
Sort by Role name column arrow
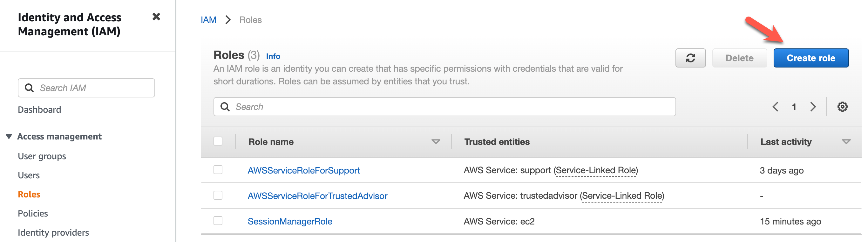pos(435,142)
